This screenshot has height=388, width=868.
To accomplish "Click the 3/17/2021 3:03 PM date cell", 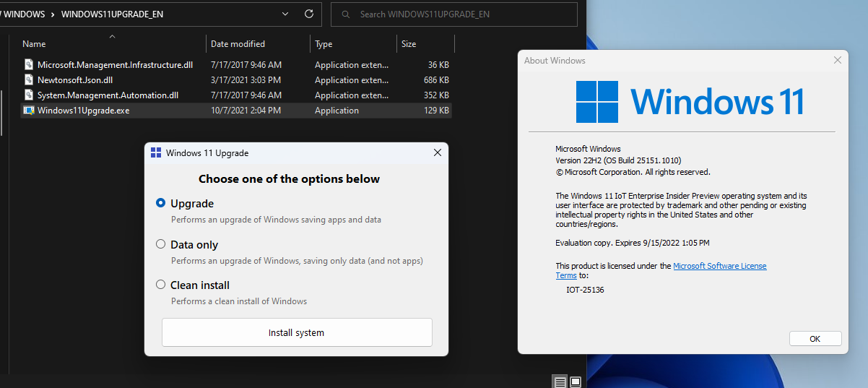I will pos(246,80).
